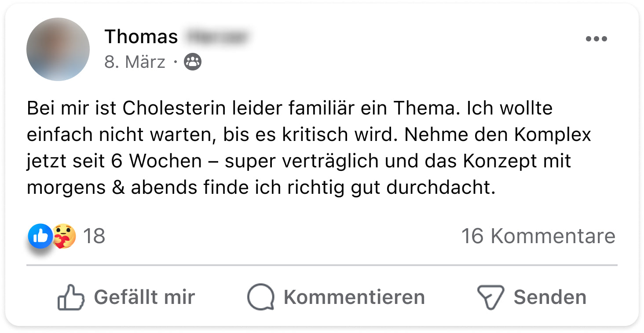Click '6 Wochen' in the post text
Screen dimensions: 644x333
click(157, 161)
